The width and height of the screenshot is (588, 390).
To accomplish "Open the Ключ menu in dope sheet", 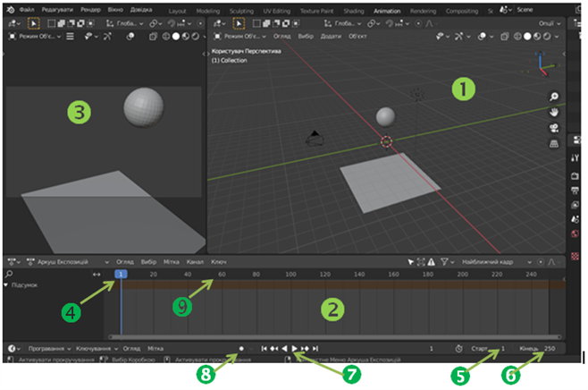I will click(x=218, y=261).
